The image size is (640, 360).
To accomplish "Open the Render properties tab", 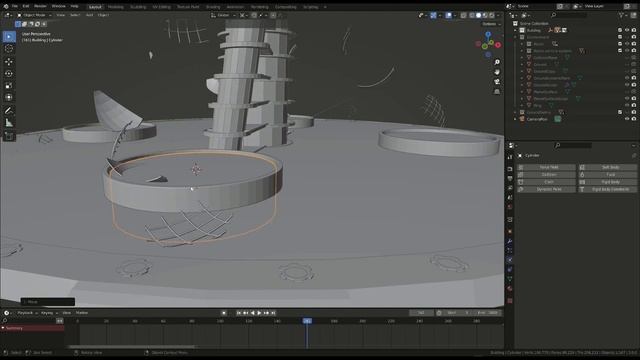I will tap(510, 169).
